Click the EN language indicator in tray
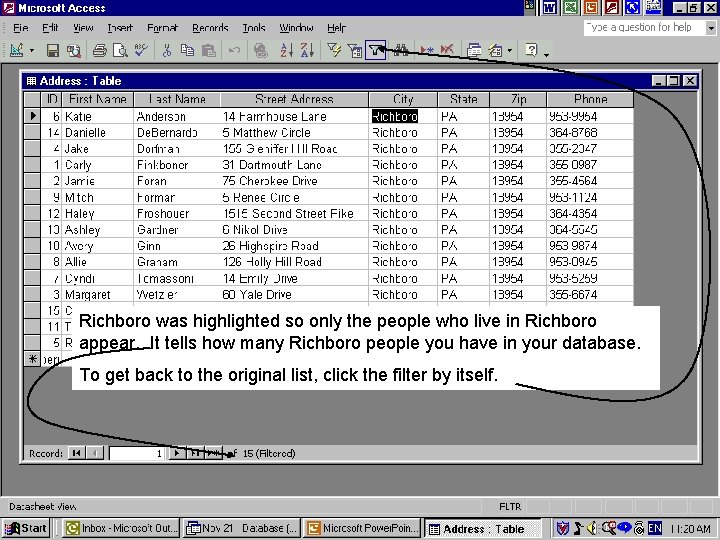This screenshot has height=540, width=720. (x=655, y=529)
